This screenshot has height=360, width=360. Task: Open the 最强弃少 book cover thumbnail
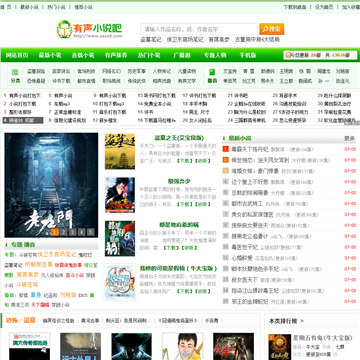[x=120, y=195]
